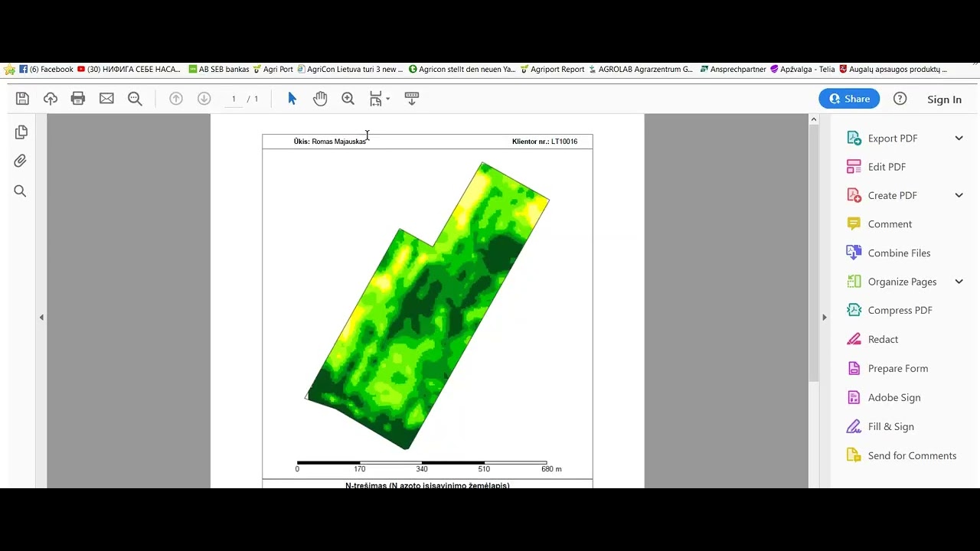This screenshot has width=980, height=551.
Task: Click the Prepare Form icon
Action: click(x=854, y=368)
